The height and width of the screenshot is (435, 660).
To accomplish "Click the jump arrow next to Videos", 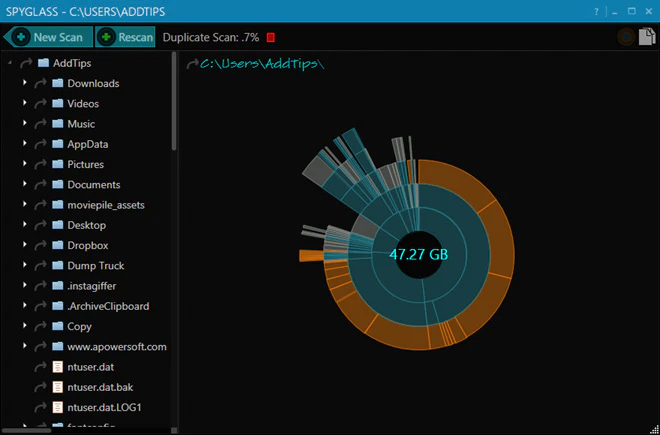I will [40, 104].
